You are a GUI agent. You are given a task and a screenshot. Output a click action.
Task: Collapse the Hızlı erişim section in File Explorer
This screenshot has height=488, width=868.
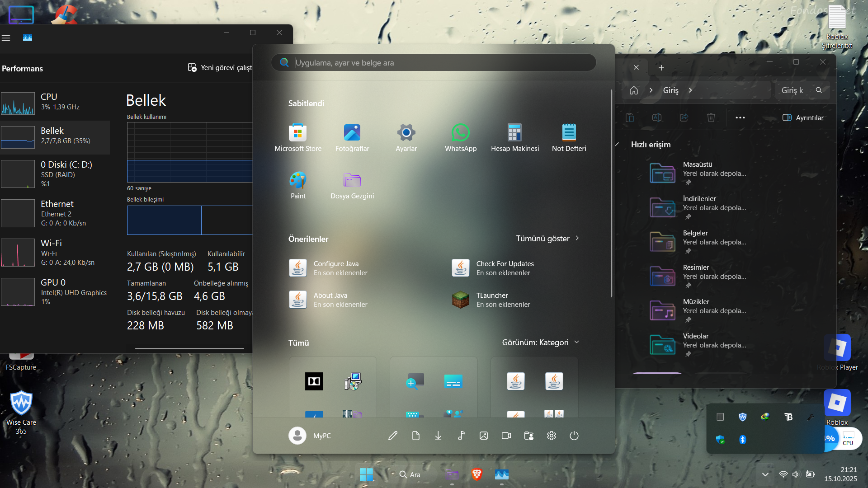click(x=618, y=145)
